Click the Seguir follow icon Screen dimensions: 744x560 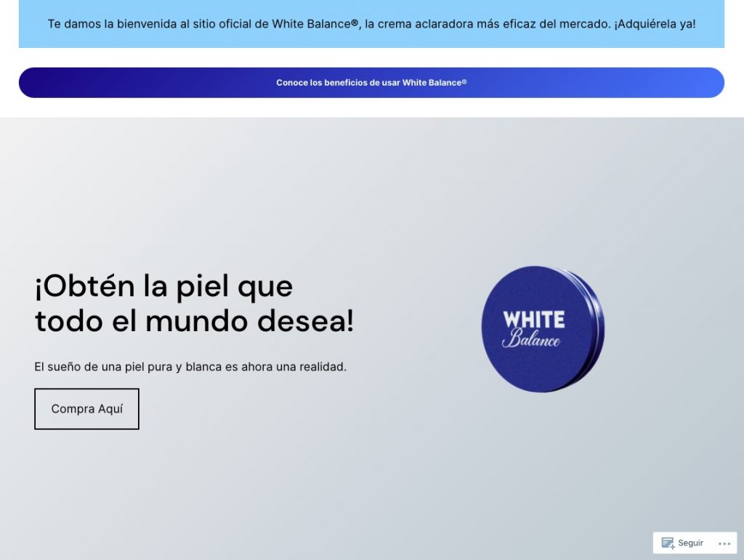click(x=668, y=543)
